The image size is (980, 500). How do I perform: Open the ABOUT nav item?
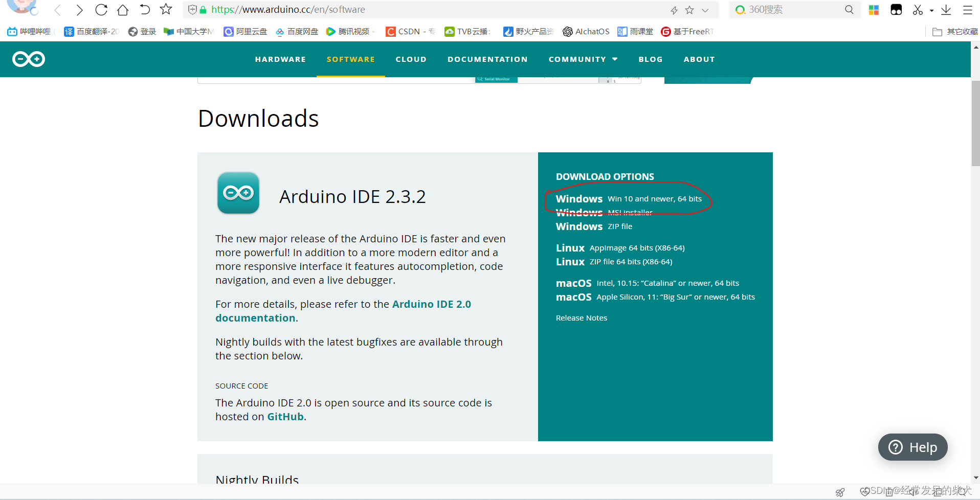coord(699,59)
